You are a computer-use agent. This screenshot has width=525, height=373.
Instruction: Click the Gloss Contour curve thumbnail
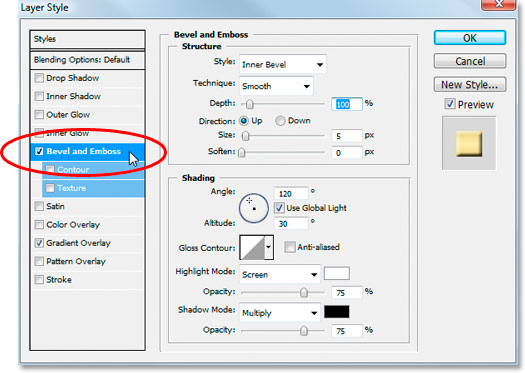coord(252,247)
